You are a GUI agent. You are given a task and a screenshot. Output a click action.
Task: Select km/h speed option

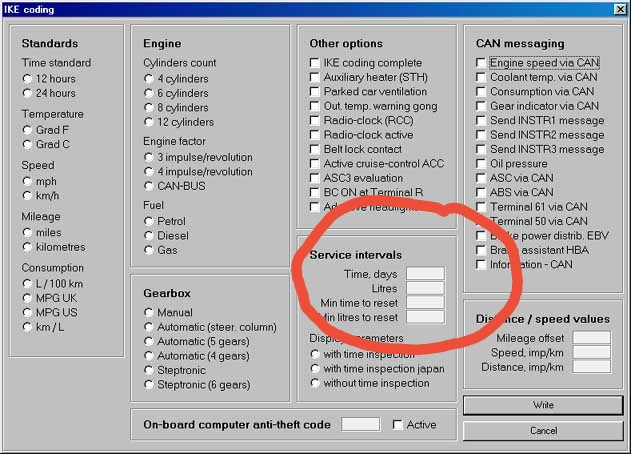pyautogui.click(x=28, y=196)
